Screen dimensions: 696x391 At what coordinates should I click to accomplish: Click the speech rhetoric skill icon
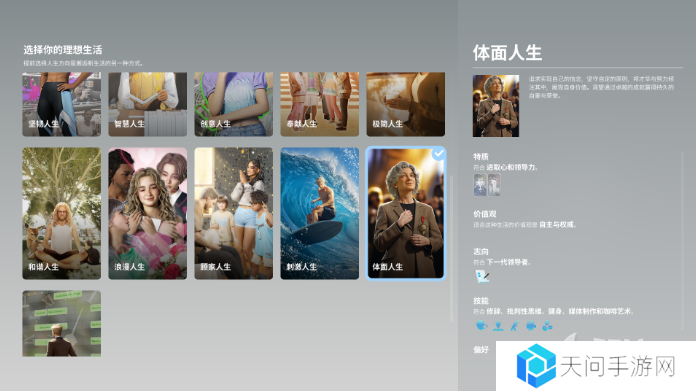[481, 326]
